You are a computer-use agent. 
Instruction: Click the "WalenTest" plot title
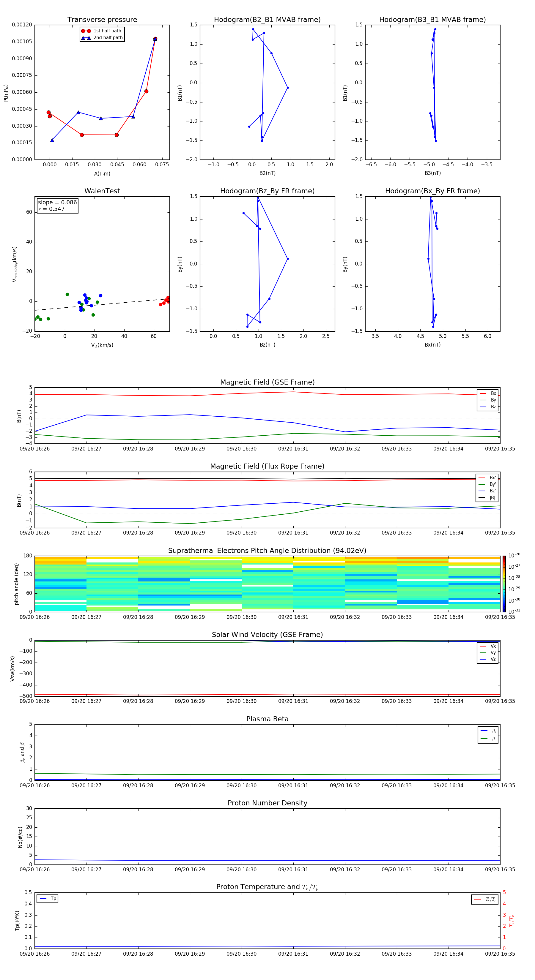(102, 191)
